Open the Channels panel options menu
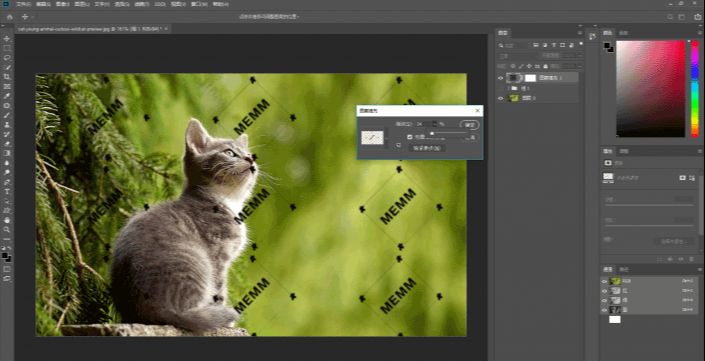The width and height of the screenshot is (705, 361). pyautogui.click(x=699, y=269)
